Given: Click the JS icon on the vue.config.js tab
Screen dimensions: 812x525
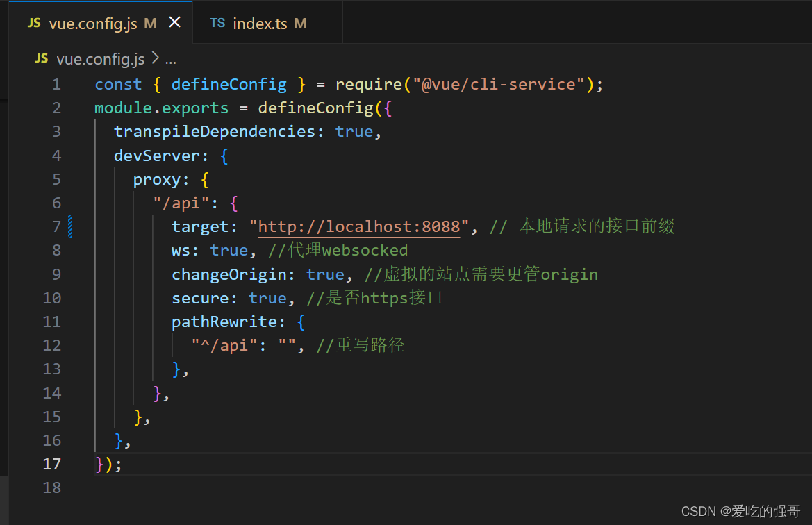Looking at the screenshot, I should [33, 23].
